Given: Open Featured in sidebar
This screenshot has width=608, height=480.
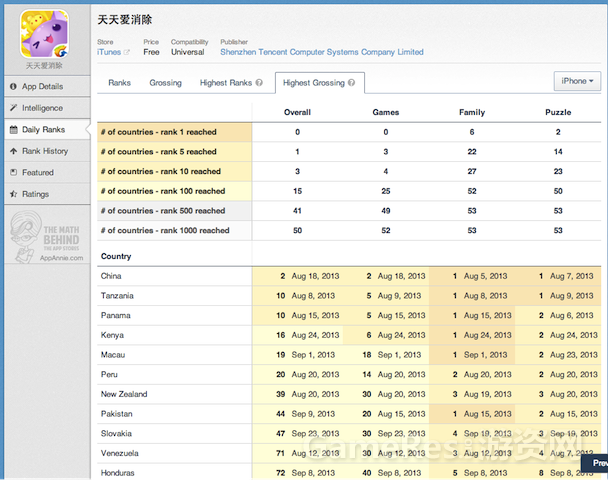Looking at the screenshot, I should [x=47, y=172].
